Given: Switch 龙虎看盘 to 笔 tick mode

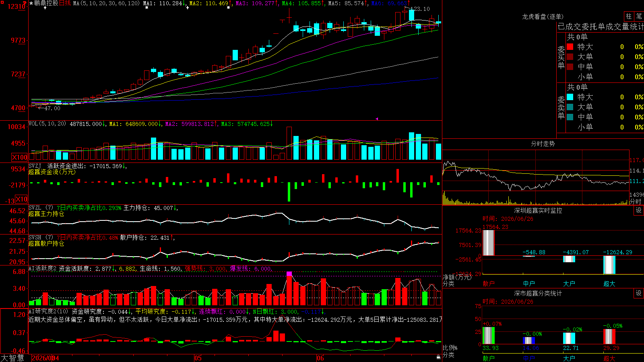Looking at the screenshot, I should click(x=639, y=16).
